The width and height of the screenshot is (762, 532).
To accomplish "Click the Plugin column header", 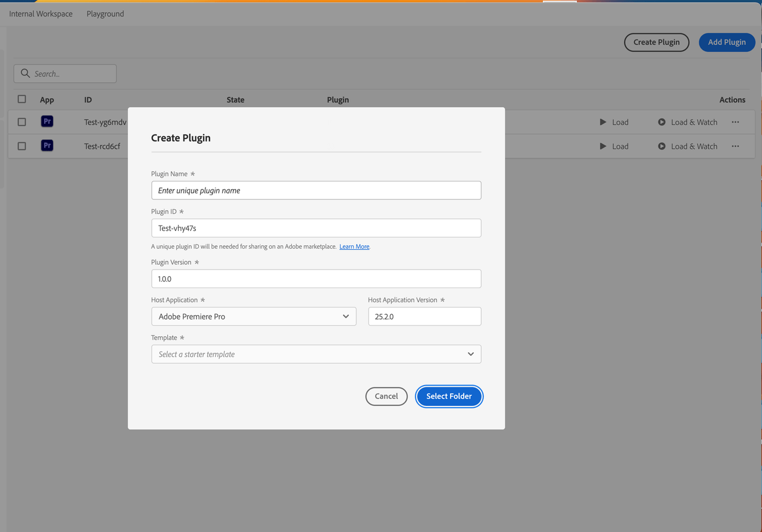I will pyautogui.click(x=338, y=100).
